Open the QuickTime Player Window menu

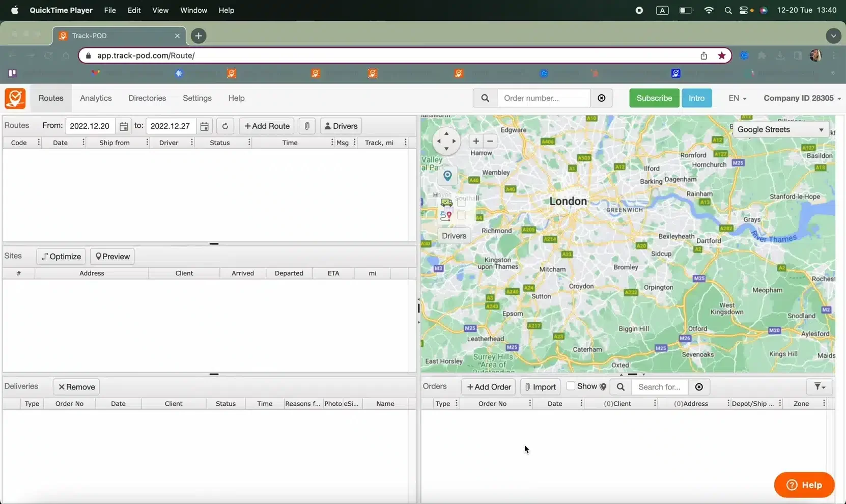tap(193, 10)
